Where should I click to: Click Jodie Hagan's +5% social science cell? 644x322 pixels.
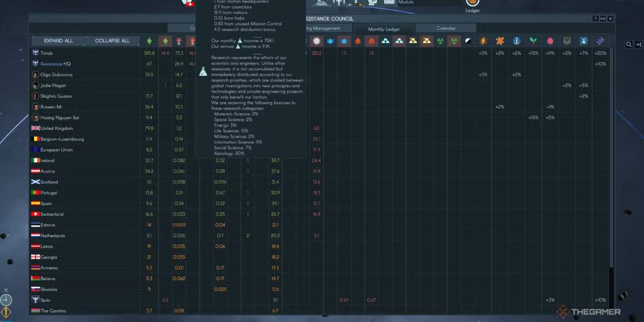point(584,85)
